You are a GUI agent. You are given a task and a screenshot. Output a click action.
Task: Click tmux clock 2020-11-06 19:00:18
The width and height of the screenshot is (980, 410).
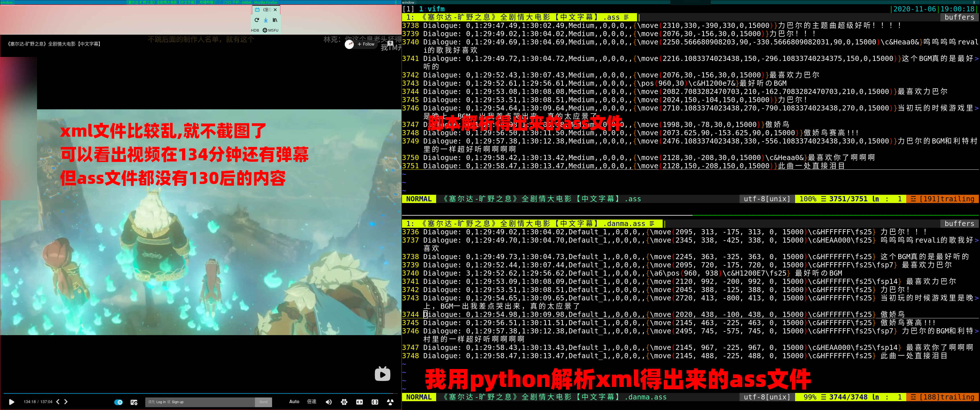(x=934, y=9)
